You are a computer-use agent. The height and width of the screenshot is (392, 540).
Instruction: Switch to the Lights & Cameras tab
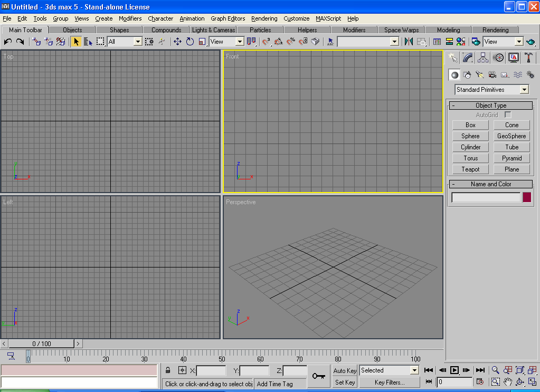[214, 30]
